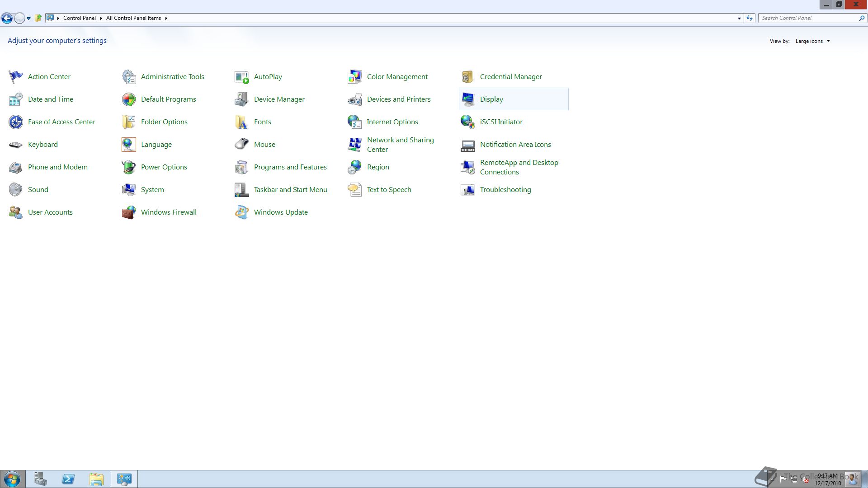Open the Credential Manager vault icon
This screenshot has height=488, width=868.
pyautogui.click(x=468, y=77)
